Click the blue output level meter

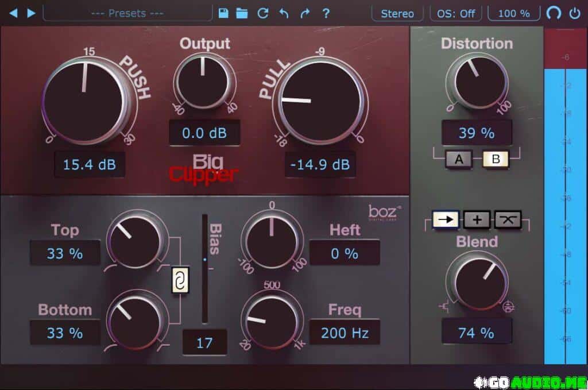click(566, 216)
